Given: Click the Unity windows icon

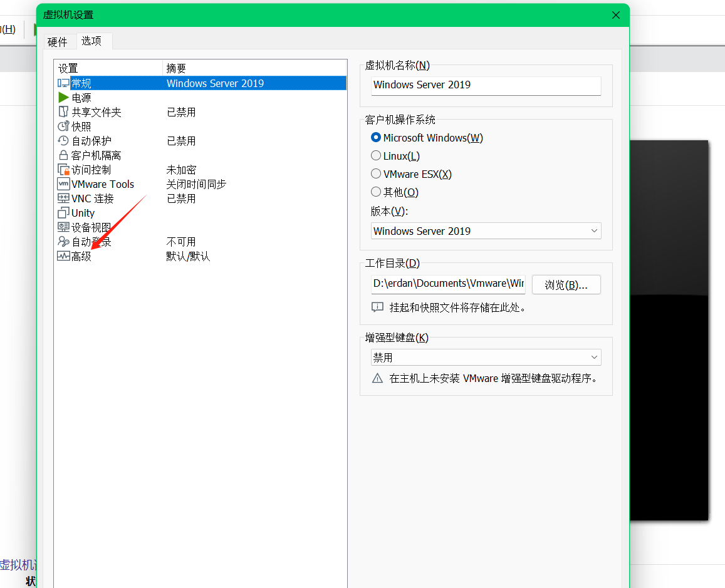Looking at the screenshot, I should tap(63, 213).
